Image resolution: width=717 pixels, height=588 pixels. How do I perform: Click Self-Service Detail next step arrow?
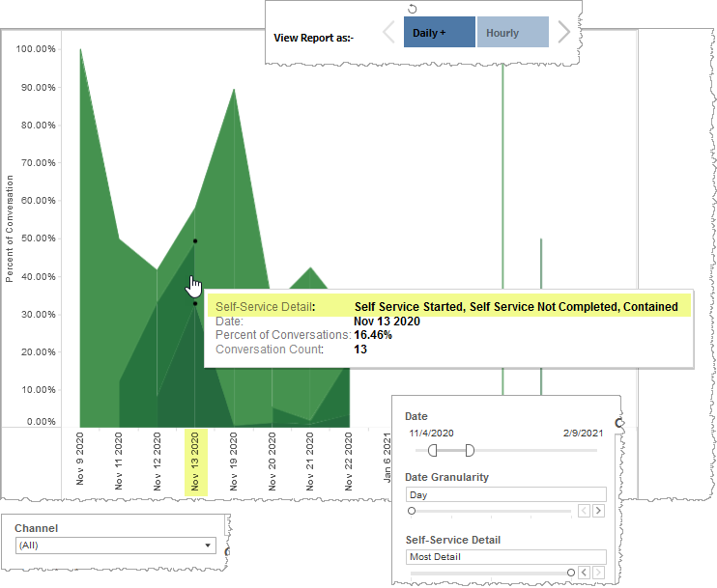point(598,573)
